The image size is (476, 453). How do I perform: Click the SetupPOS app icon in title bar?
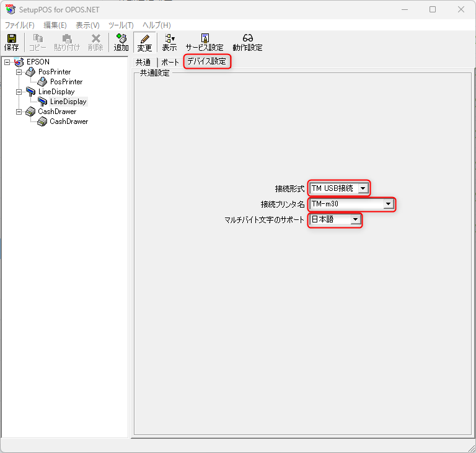[x=11, y=9]
